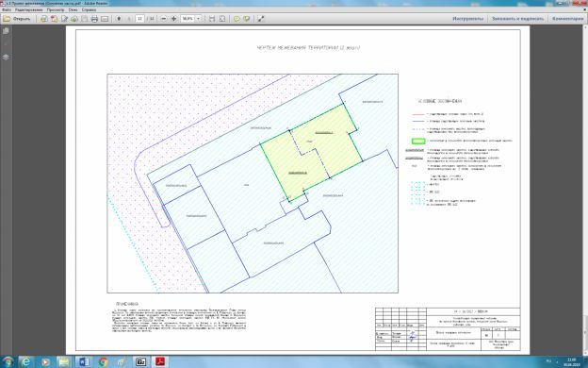Click the zoom out minus button
This screenshot has width=588, height=368.
point(164,19)
